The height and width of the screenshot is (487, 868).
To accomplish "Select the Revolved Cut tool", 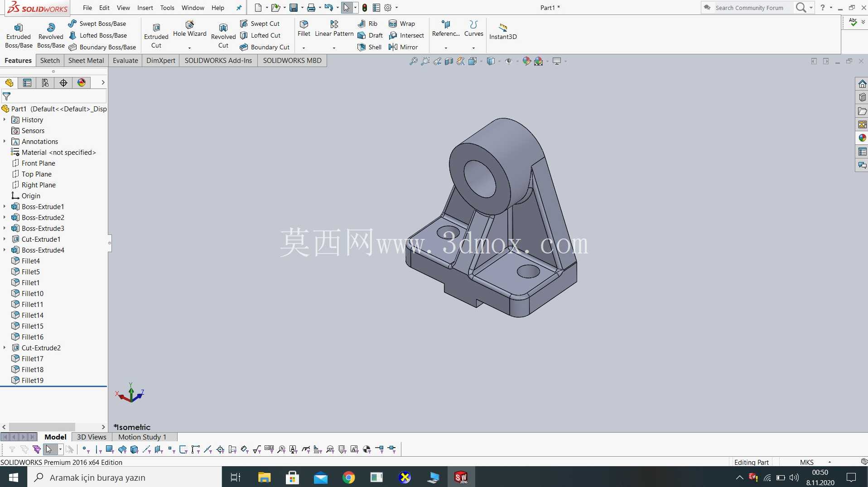I will pyautogui.click(x=223, y=35).
